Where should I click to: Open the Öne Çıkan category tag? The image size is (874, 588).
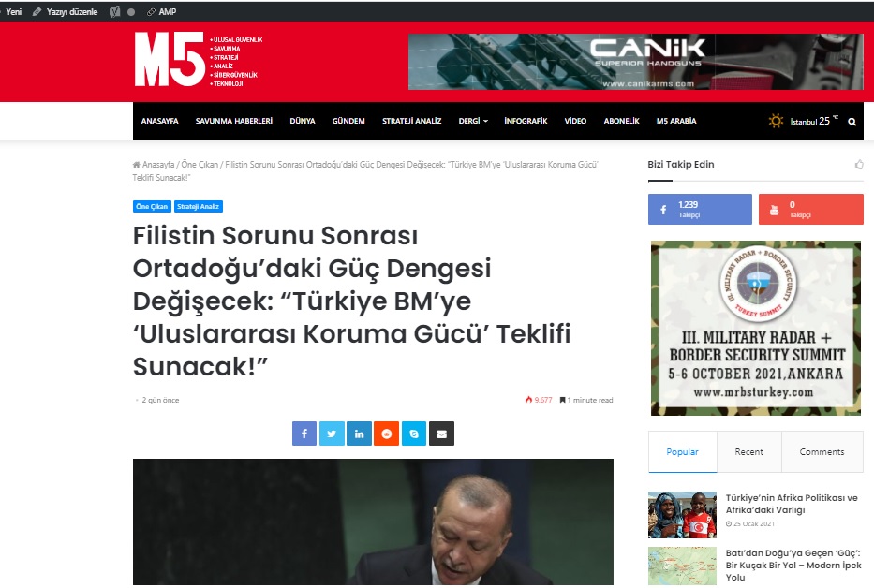[152, 206]
